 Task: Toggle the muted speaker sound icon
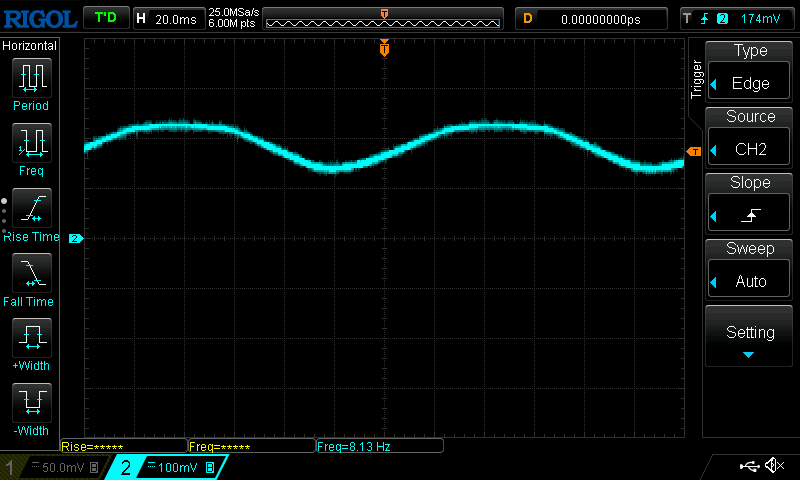(774, 466)
